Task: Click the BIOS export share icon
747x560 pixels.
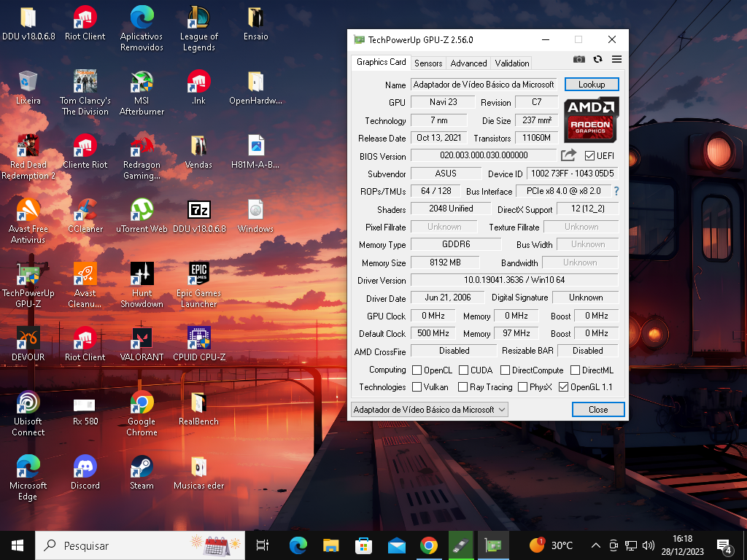Action: [568, 155]
